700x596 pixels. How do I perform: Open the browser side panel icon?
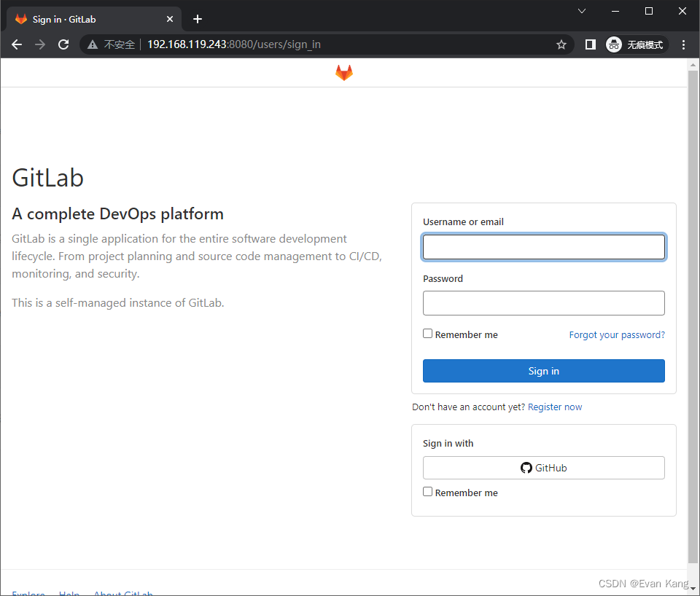590,44
